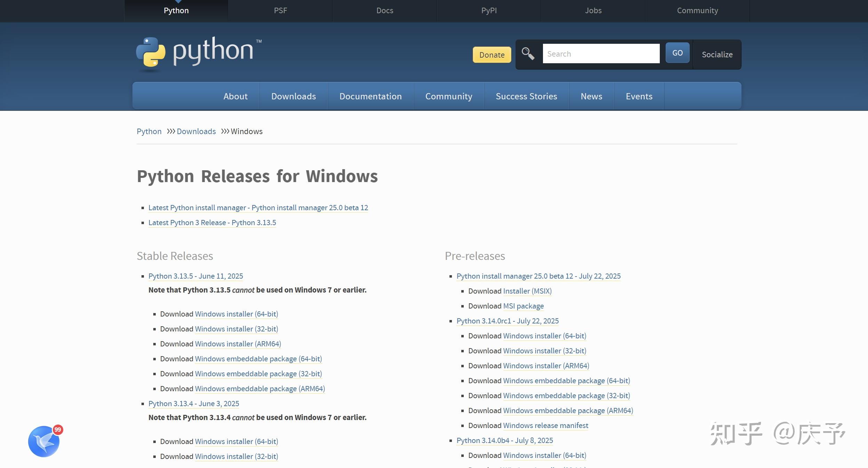The width and height of the screenshot is (868, 468).
Task: Open the News section
Action: [x=591, y=96]
